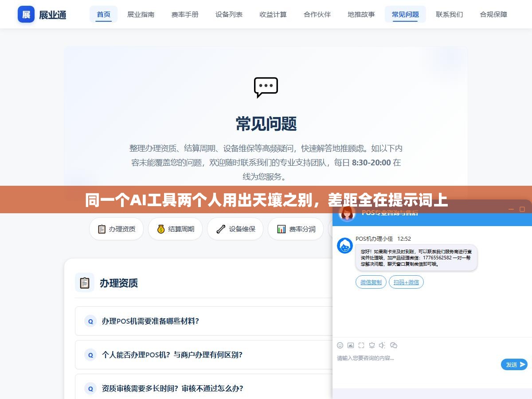Open the 合规保障 nav item
Viewport: 532px width, 399px height.
493,14
